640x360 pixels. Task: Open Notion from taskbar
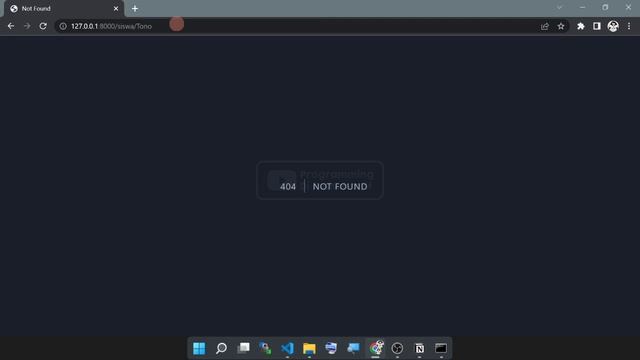[419, 348]
